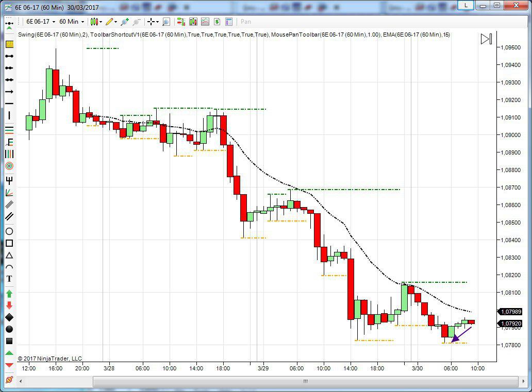Open the 60 Min interval dropdown
Image resolution: width=532 pixels, height=392 pixels.
(x=72, y=21)
